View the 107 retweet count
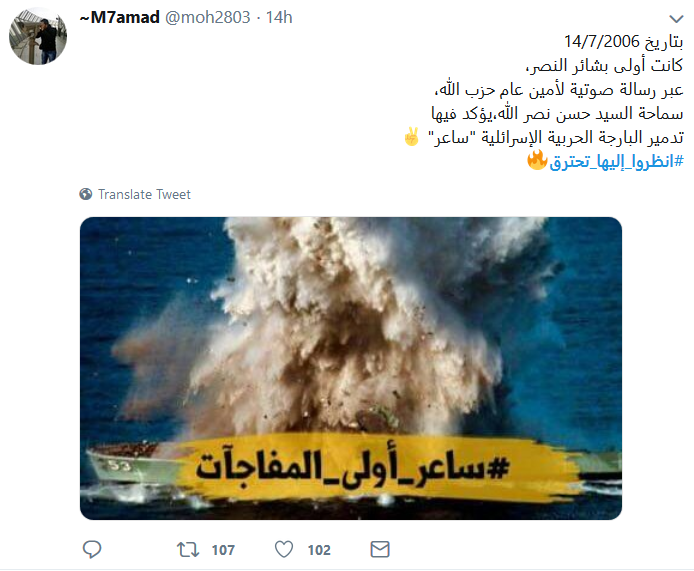The height and width of the screenshot is (571, 694). pos(223,550)
